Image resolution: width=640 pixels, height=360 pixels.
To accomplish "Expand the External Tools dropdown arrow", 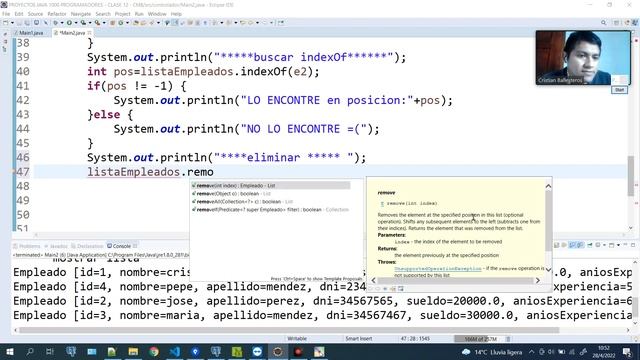I will pos(103,23).
